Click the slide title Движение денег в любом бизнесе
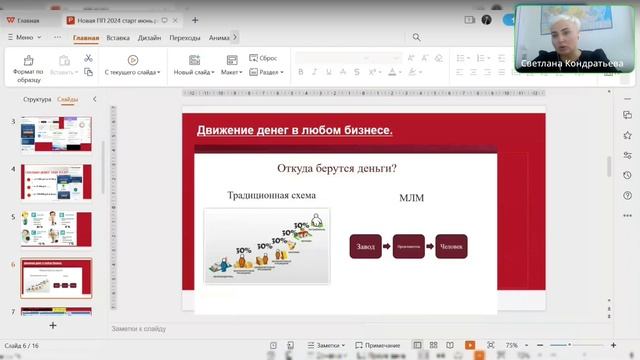Viewport: 640px width, 360px height. (294, 130)
